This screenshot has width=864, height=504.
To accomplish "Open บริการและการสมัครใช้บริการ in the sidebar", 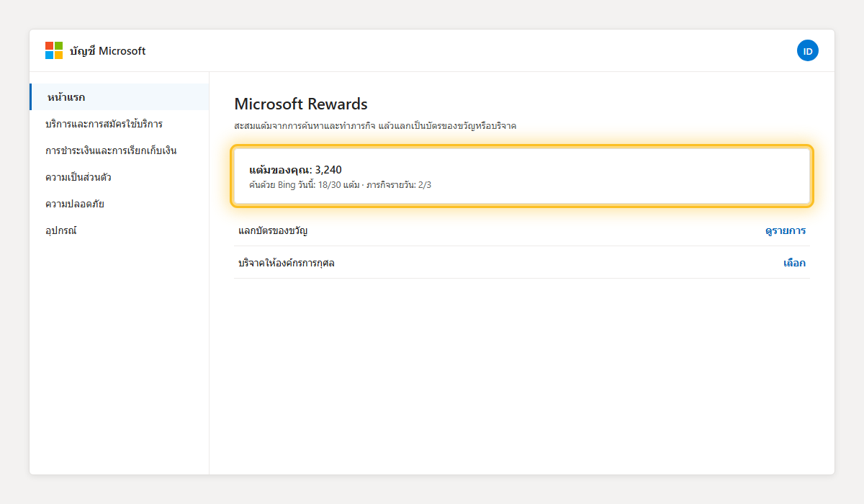I will [x=120, y=124].
